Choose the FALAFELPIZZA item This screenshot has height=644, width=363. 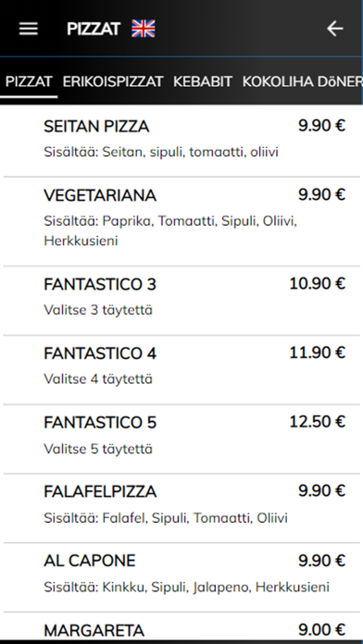181,508
